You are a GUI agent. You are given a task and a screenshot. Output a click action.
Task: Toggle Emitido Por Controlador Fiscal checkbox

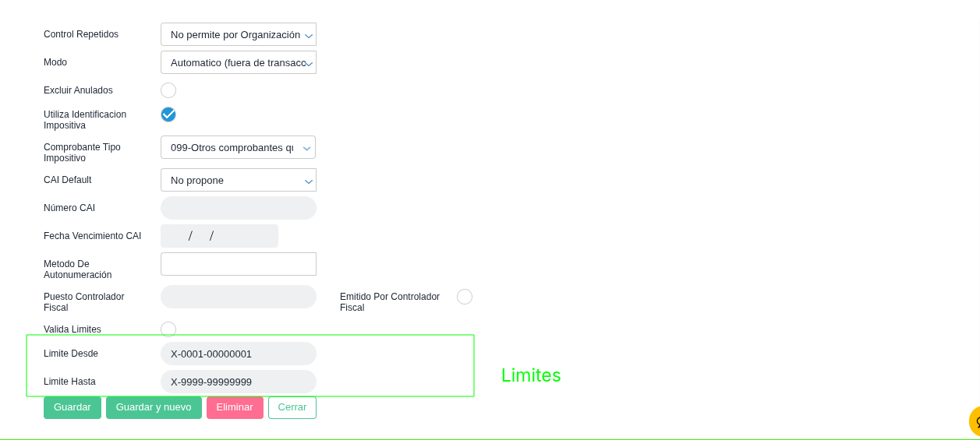pyautogui.click(x=465, y=297)
